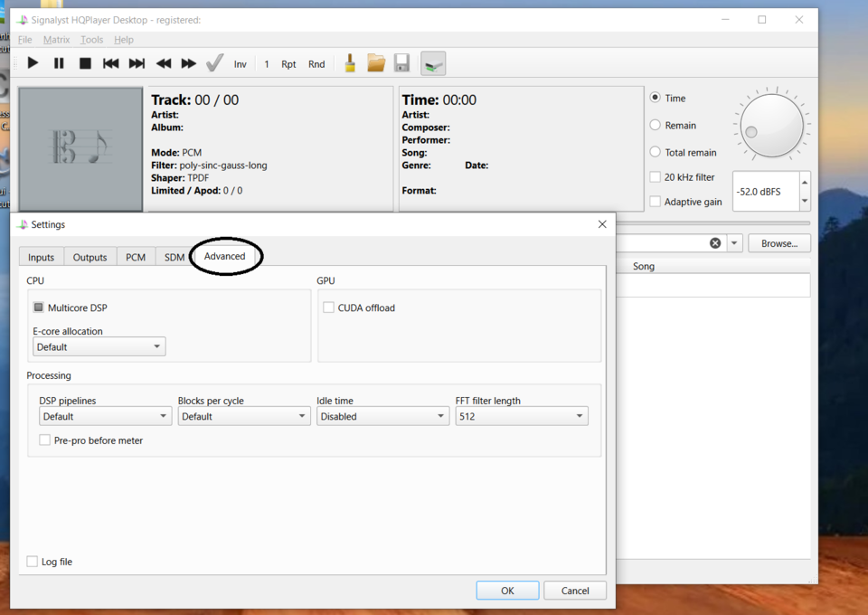
Task: Open the Idle time dropdown
Action: point(382,416)
